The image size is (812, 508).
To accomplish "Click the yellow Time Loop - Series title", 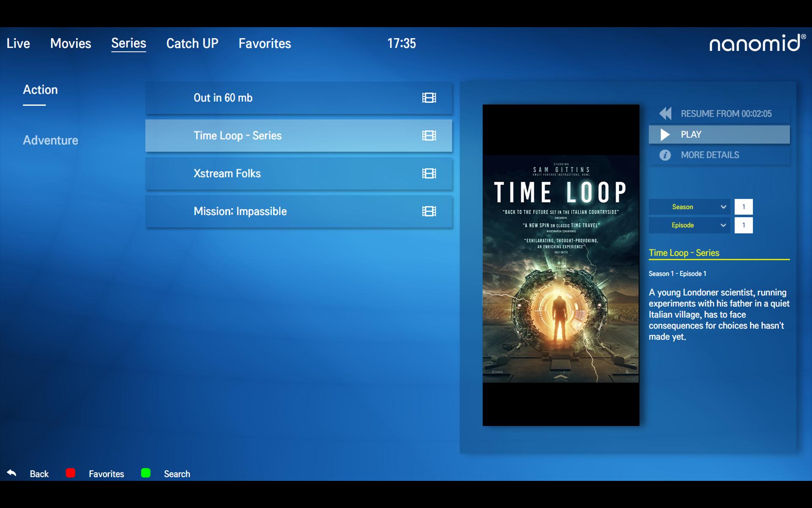I will tap(684, 253).
